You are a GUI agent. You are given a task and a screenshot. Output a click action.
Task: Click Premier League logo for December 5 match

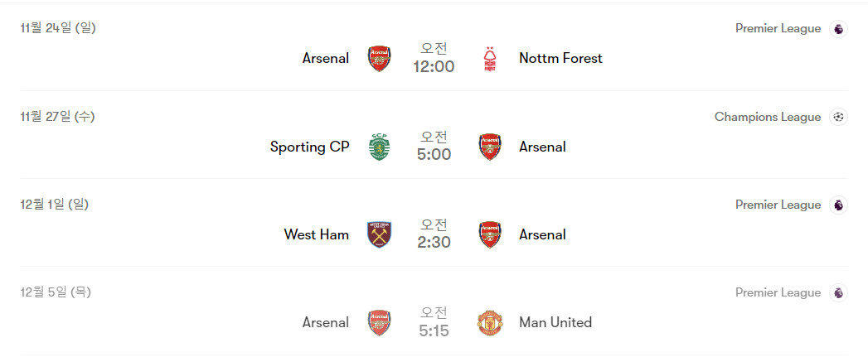coord(839,292)
